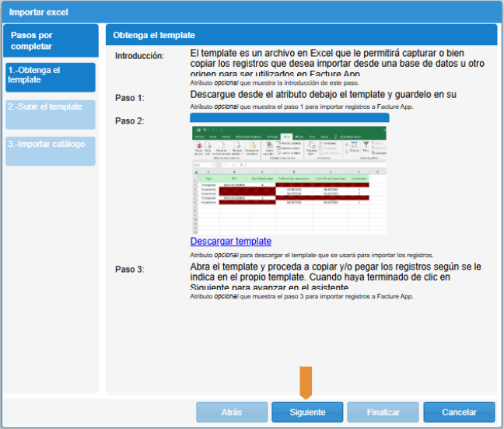Switch to step 3.-Importar catálogo
Screen dimensions: 504x429
(51, 151)
